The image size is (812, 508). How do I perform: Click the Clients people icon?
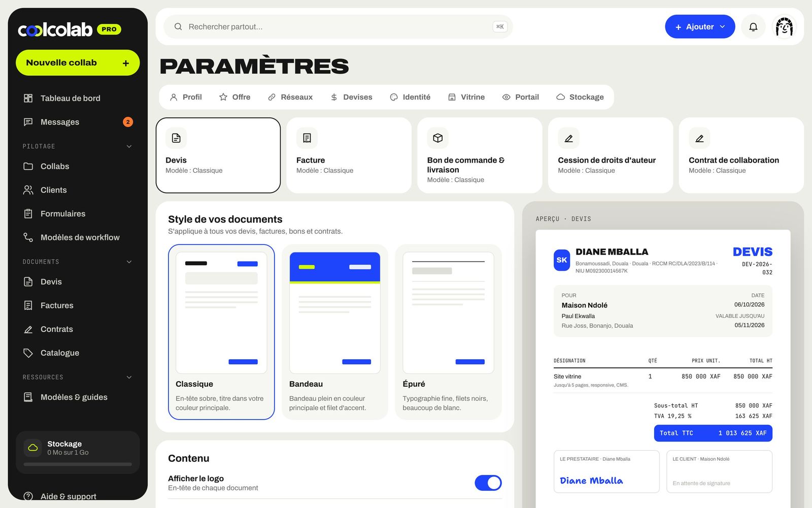click(x=28, y=190)
